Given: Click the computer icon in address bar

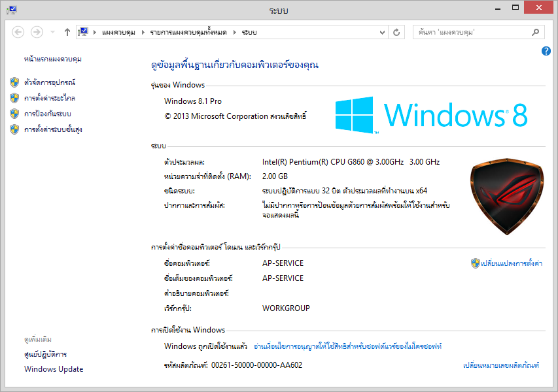Looking at the screenshot, I should pos(83,32).
